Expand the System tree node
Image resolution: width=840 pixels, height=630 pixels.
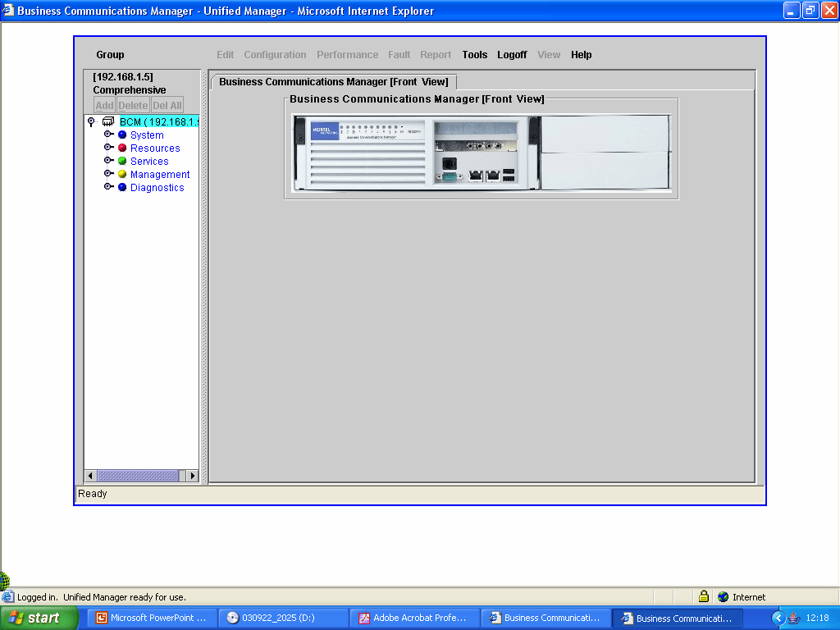click(x=108, y=134)
